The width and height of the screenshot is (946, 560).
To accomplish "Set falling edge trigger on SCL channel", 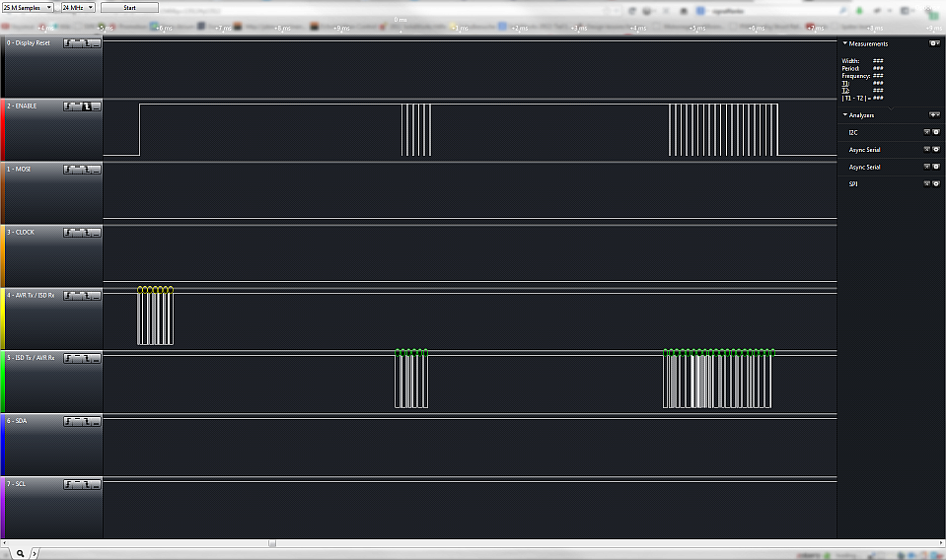I will click(x=87, y=485).
